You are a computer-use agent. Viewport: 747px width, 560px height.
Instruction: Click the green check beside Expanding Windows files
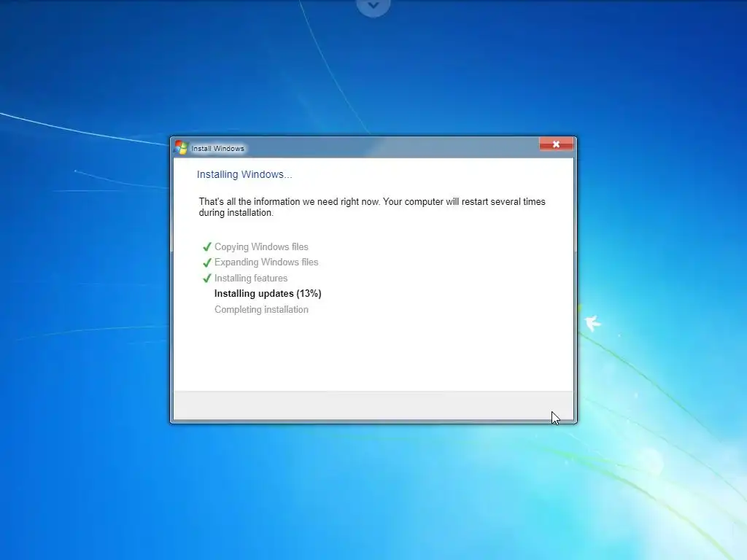pyautogui.click(x=206, y=262)
